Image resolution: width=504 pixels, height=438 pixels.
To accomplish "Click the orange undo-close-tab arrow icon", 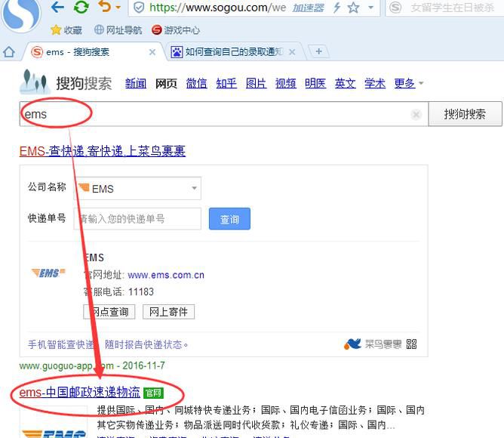I will 104,8.
